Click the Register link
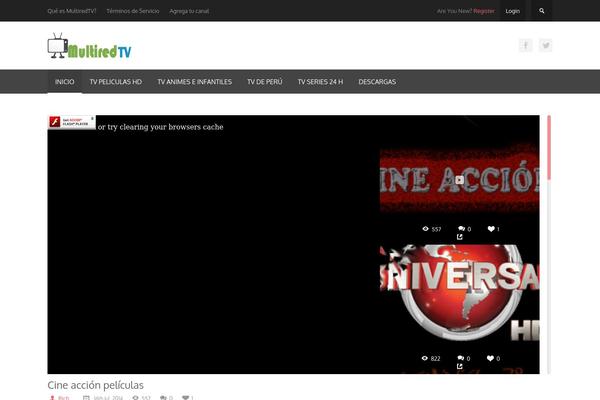 pyautogui.click(x=484, y=11)
